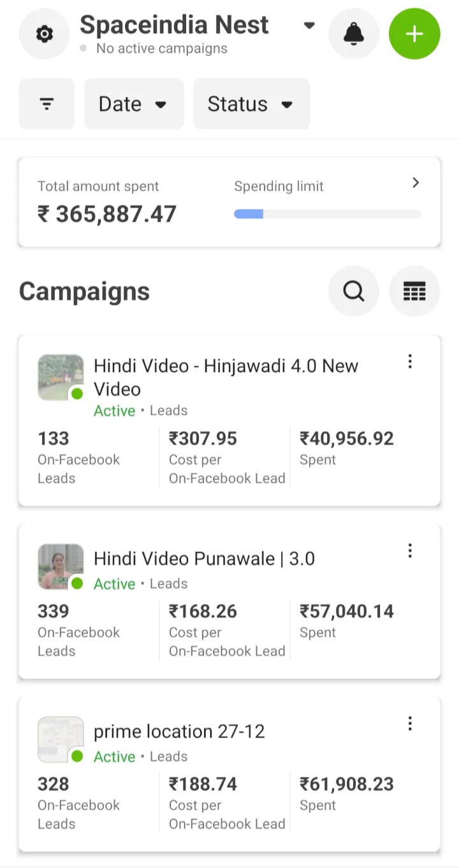Open the Spaceindia Nest account switcher arrow

pyautogui.click(x=309, y=26)
